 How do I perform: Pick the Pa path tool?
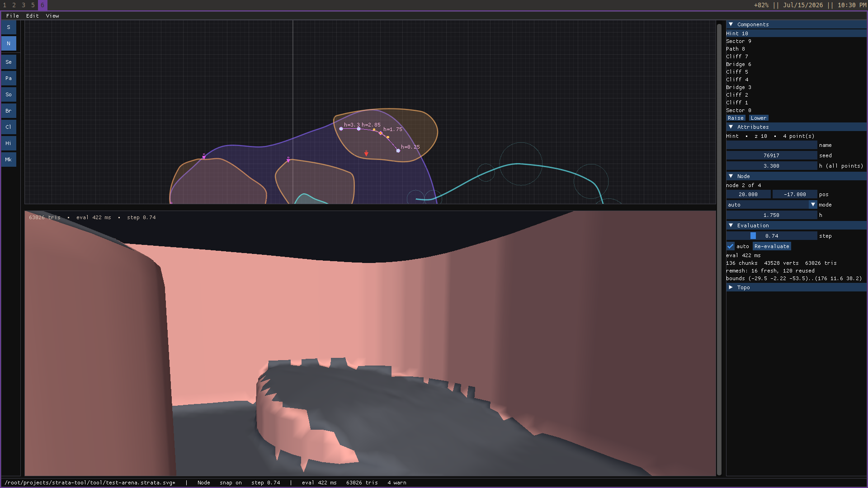tap(9, 78)
